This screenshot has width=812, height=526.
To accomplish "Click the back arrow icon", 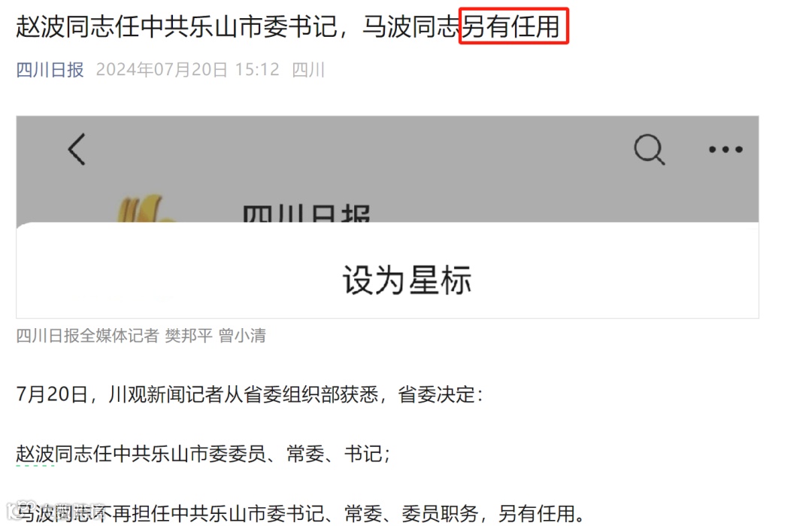I will (x=77, y=149).
